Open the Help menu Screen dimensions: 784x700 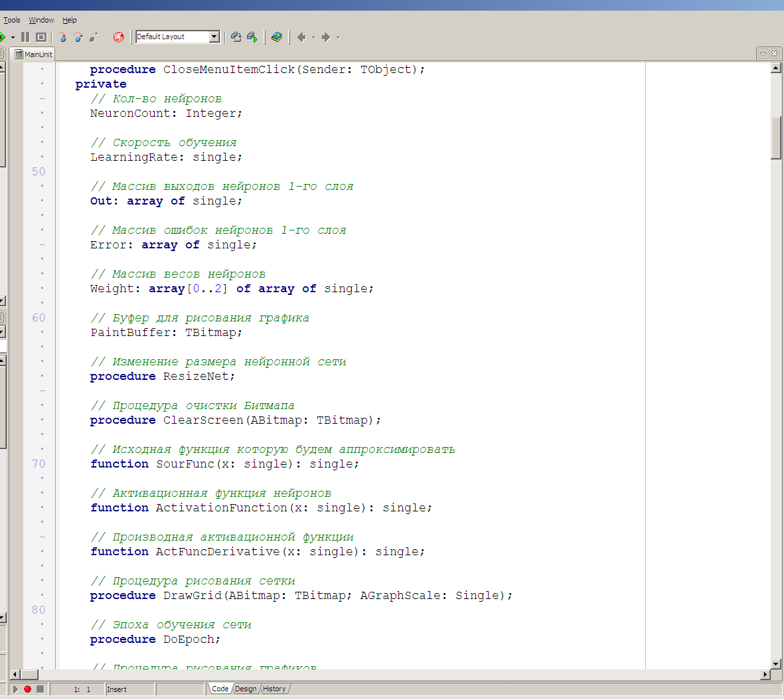(70, 20)
